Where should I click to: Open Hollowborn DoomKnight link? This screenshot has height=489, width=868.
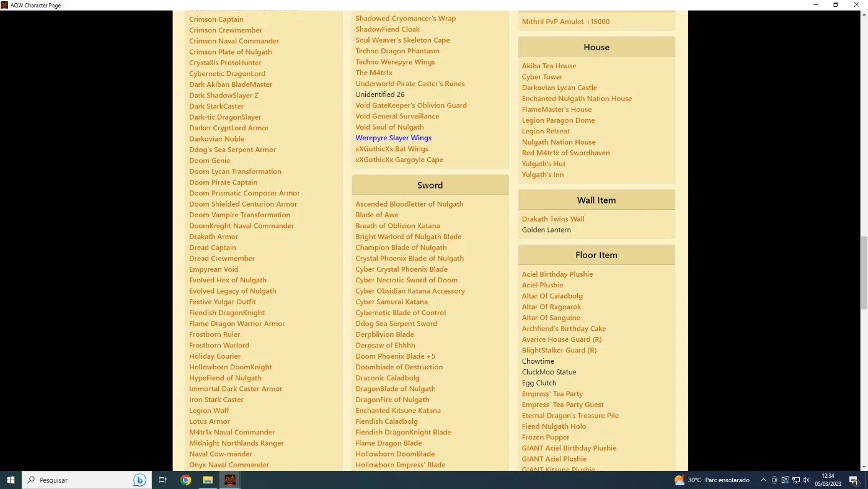coord(231,367)
